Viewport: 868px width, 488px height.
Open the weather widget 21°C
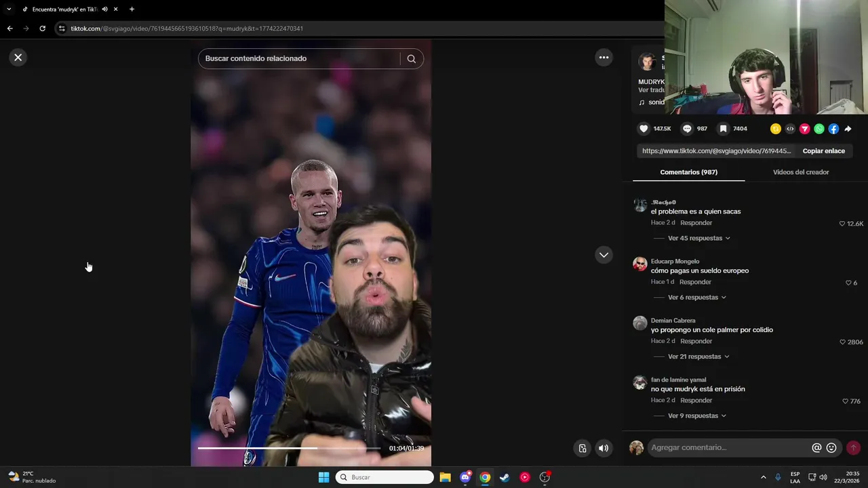pyautogui.click(x=31, y=477)
